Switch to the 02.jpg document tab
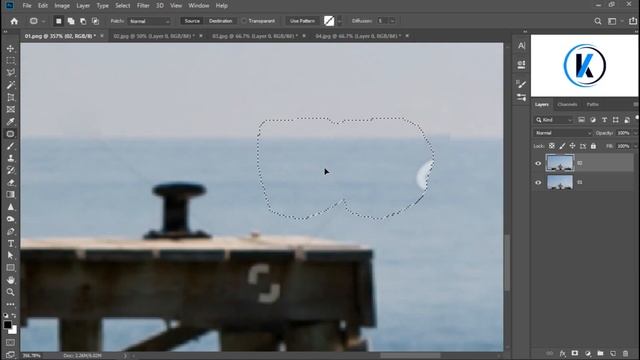 [x=154, y=36]
